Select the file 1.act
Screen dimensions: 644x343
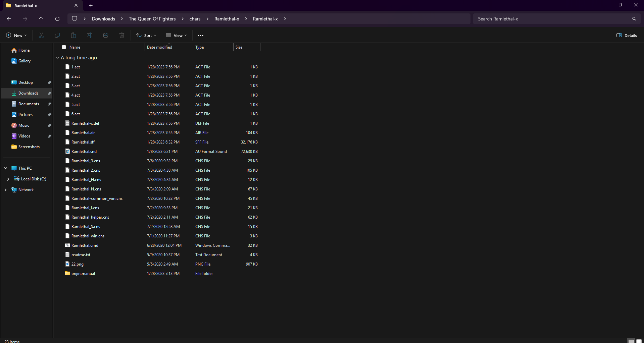pyautogui.click(x=76, y=67)
